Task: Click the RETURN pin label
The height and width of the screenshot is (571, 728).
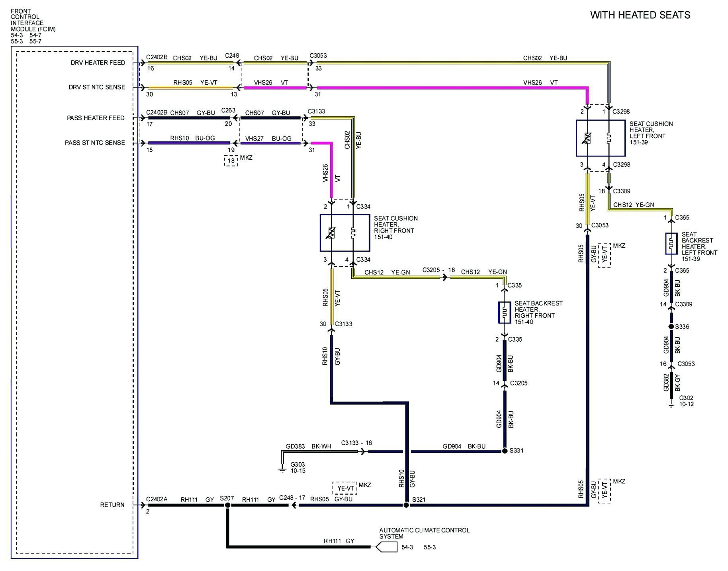Action: (112, 505)
